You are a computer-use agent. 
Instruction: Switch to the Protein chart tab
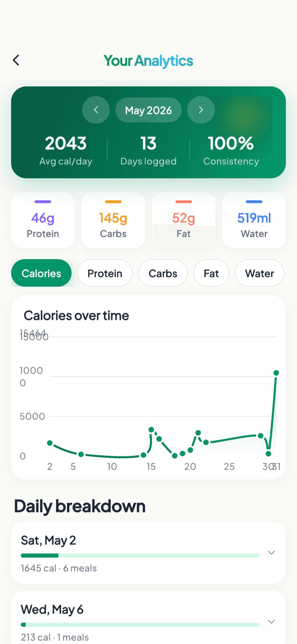105,273
